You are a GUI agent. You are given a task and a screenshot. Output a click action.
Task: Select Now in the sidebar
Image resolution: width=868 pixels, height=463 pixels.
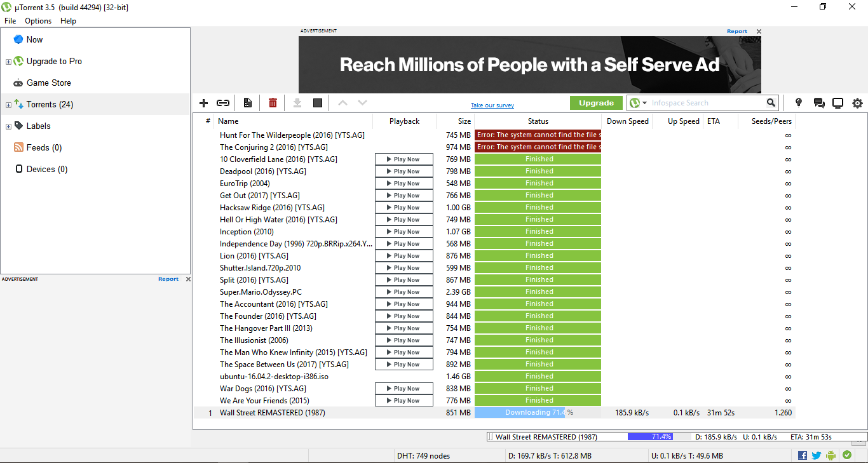(34, 39)
